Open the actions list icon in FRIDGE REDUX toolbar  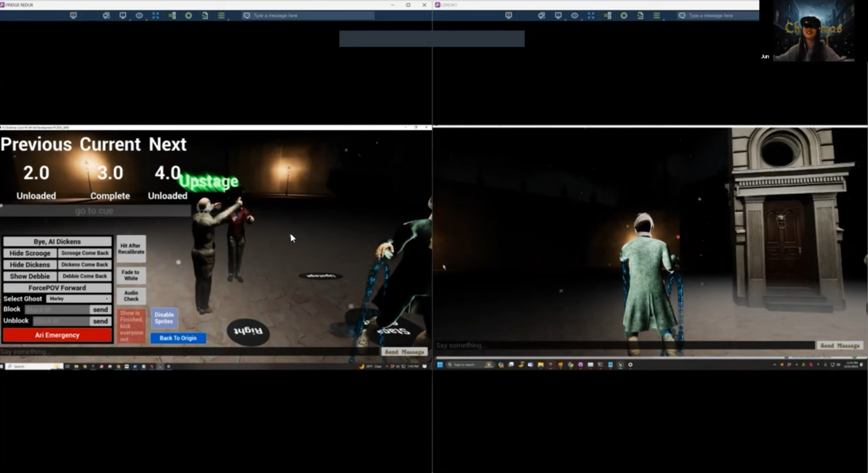pyautogui.click(x=221, y=15)
